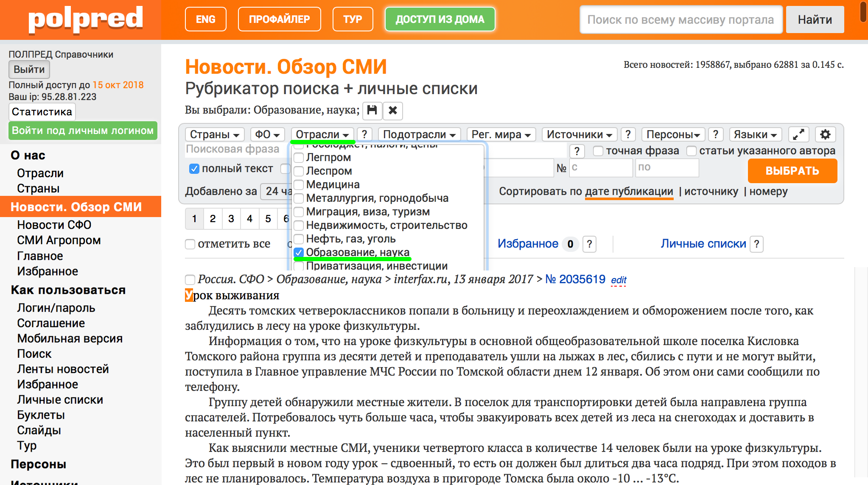Expand the Страны dropdown
The height and width of the screenshot is (485, 868).
[214, 134]
